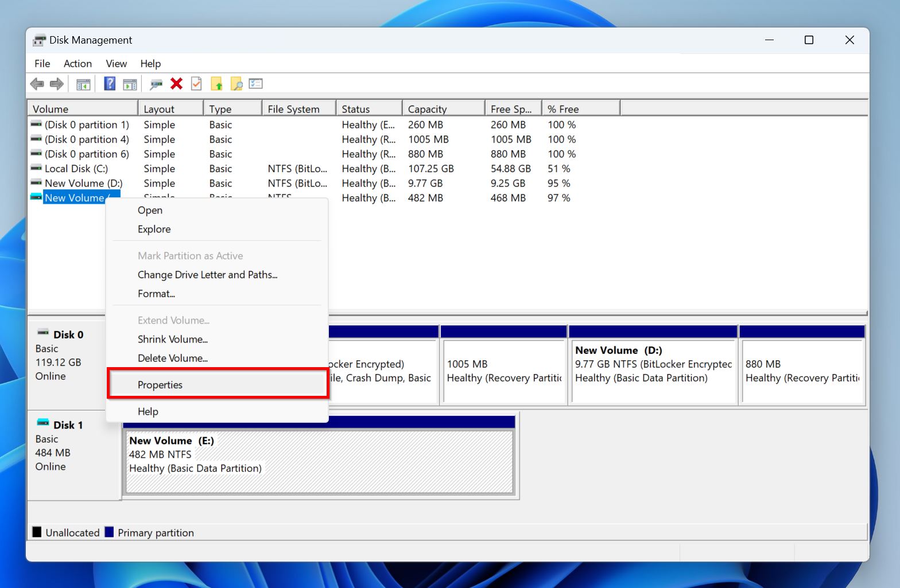Sort by the Status column header
This screenshot has height=588, width=900.
(369, 109)
